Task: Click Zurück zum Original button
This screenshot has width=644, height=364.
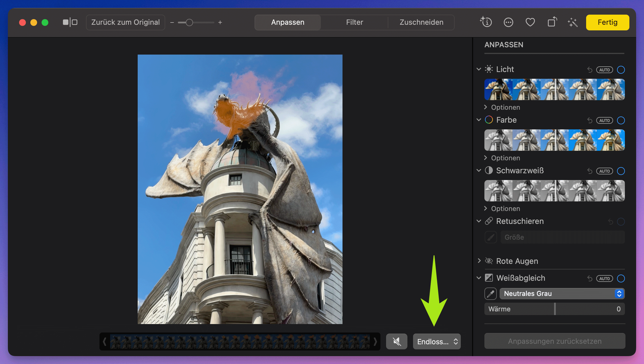Action: [x=125, y=22]
